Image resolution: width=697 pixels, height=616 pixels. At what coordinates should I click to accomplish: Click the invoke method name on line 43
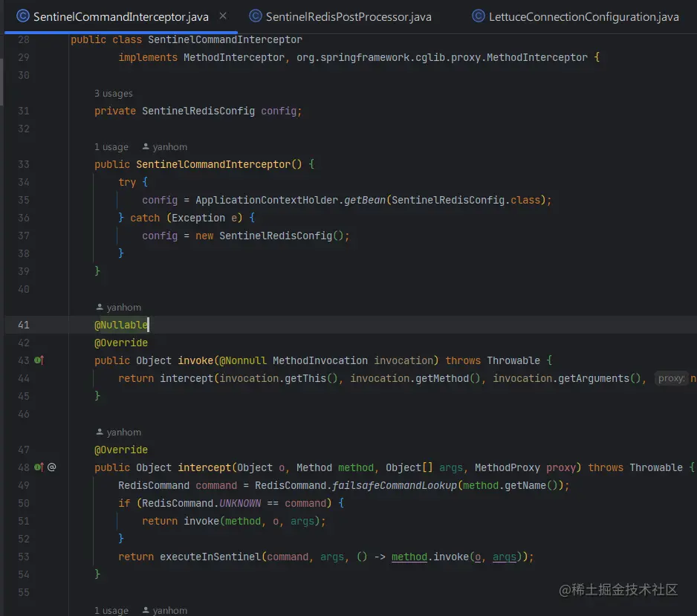coord(195,360)
